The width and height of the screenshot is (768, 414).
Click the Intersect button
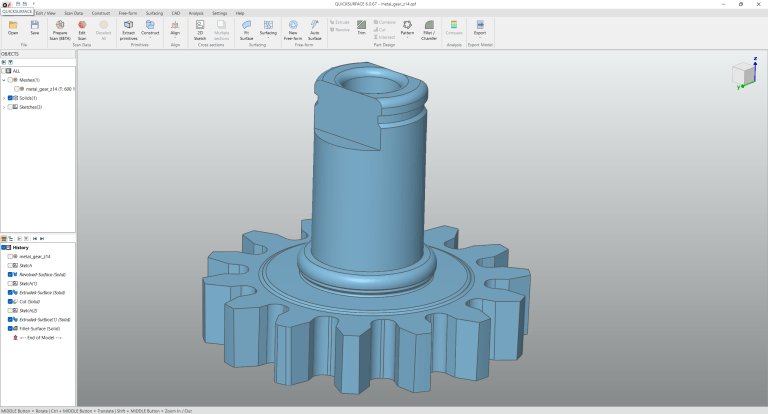(384, 37)
